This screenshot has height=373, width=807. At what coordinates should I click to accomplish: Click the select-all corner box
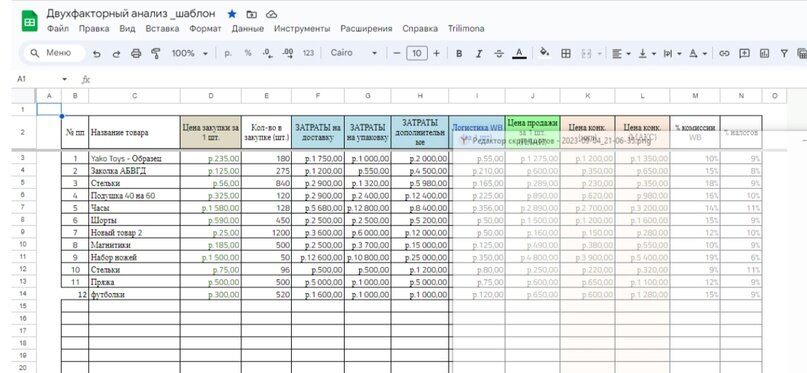click(x=24, y=96)
